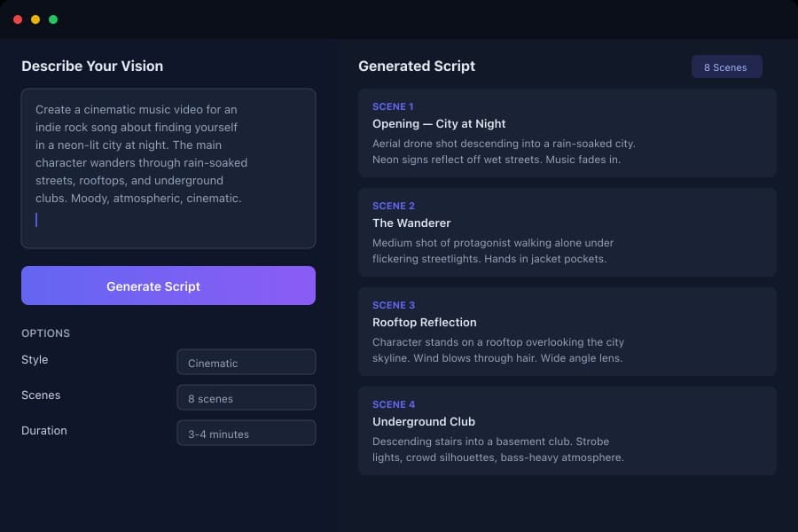Click the OPTIONS section label
Image resolution: width=798 pixels, height=532 pixels.
point(45,333)
